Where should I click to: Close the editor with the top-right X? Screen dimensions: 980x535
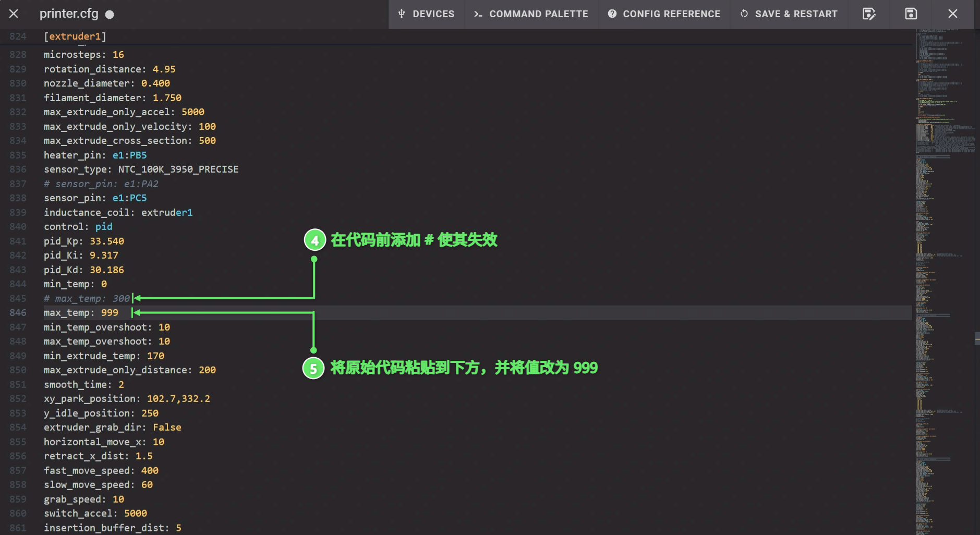coord(952,14)
